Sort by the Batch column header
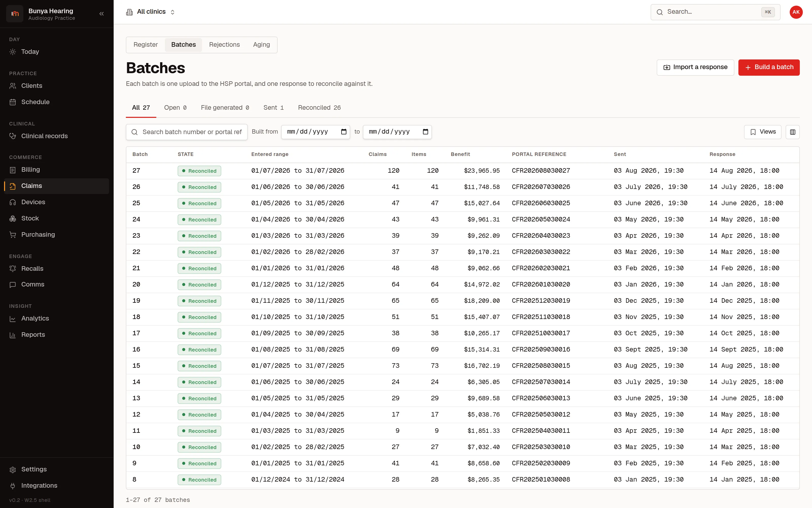The height and width of the screenshot is (508, 812). (140, 154)
